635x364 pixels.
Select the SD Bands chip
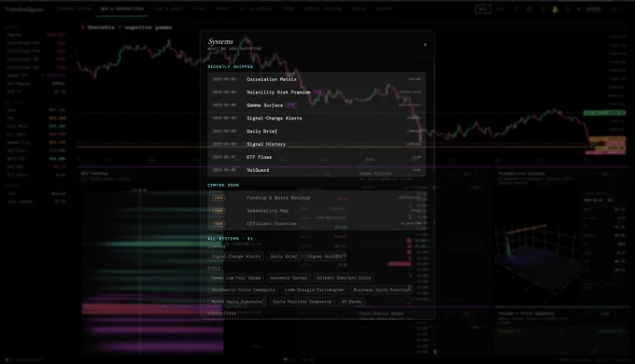click(x=351, y=301)
